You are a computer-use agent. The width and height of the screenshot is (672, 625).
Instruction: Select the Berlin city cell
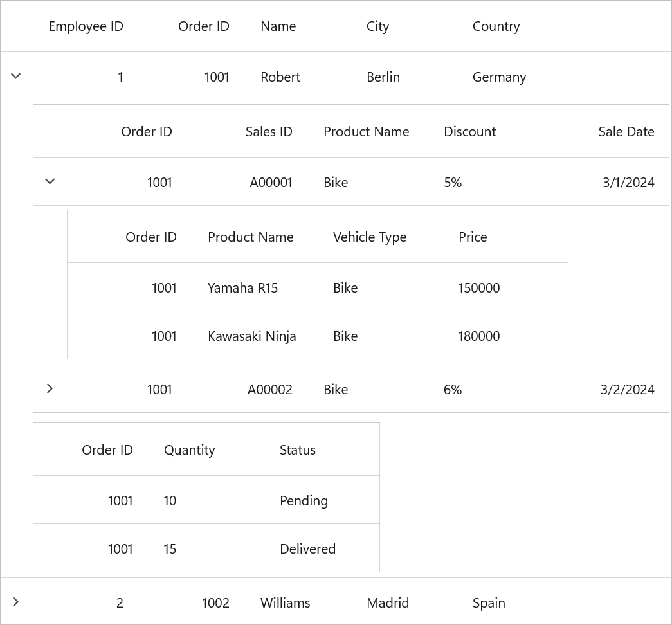pos(383,77)
